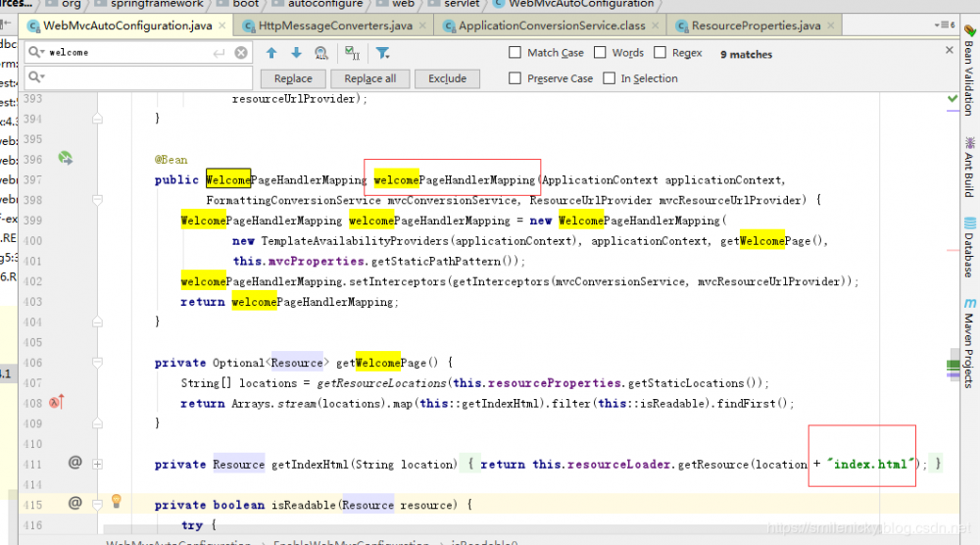Image resolution: width=980 pixels, height=545 pixels.
Task: Enable the Match Case checkbox
Action: pos(514,53)
